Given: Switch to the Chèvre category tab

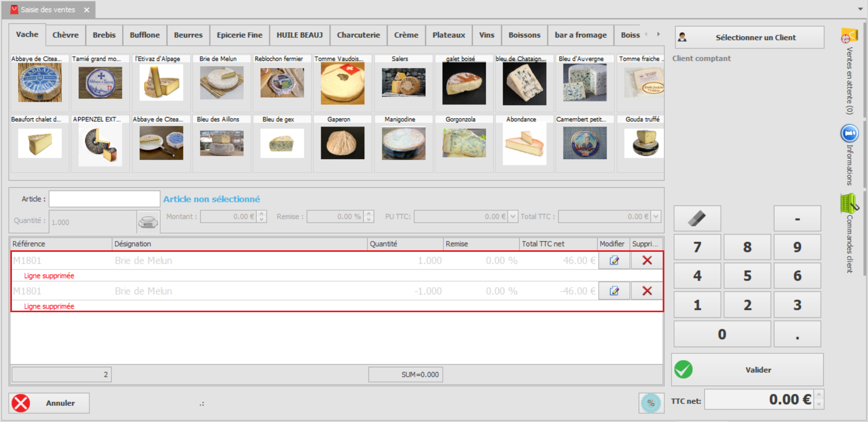Looking at the screenshot, I should (x=65, y=35).
